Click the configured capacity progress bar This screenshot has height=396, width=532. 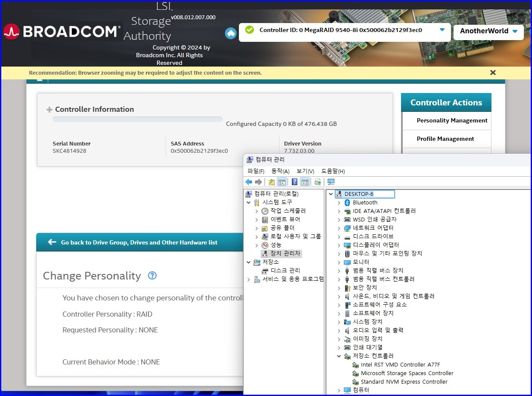tap(137, 119)
